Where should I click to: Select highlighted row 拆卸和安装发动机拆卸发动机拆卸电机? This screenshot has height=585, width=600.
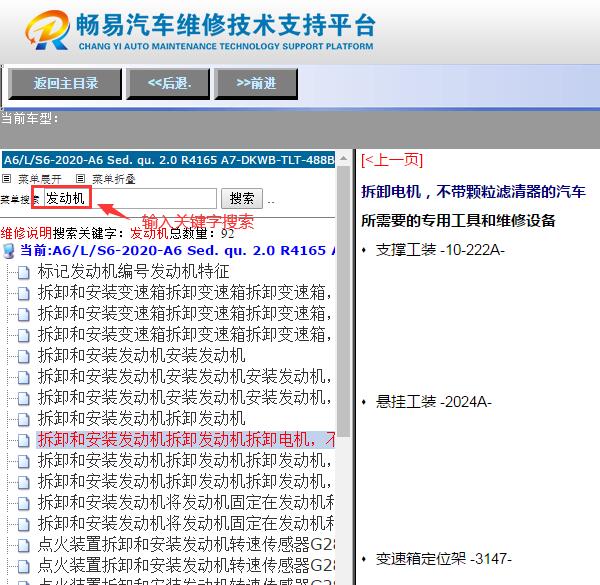[185, 440]
